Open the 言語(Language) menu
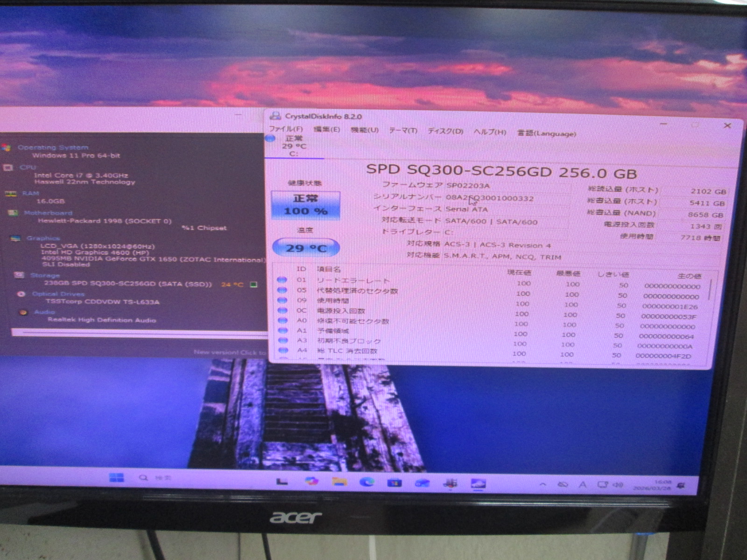Viewport: 747px width, 560px height. tap(546, 133)
